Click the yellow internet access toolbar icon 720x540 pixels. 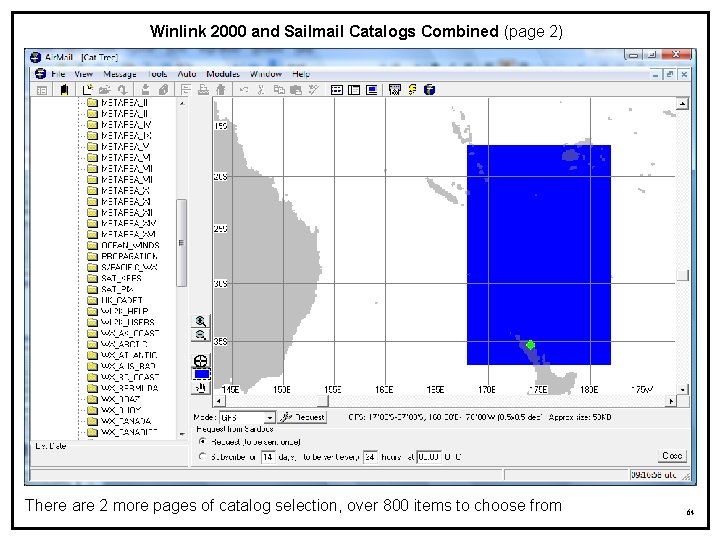[x=412, y=90]
